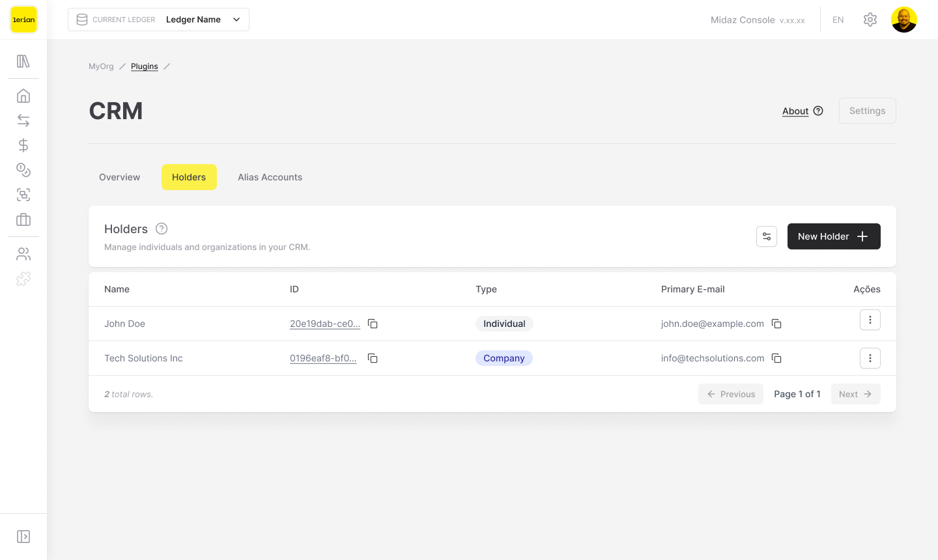This screenshot has width=938, height=560.
Task: Click the Company type badge
Action: 504,358
